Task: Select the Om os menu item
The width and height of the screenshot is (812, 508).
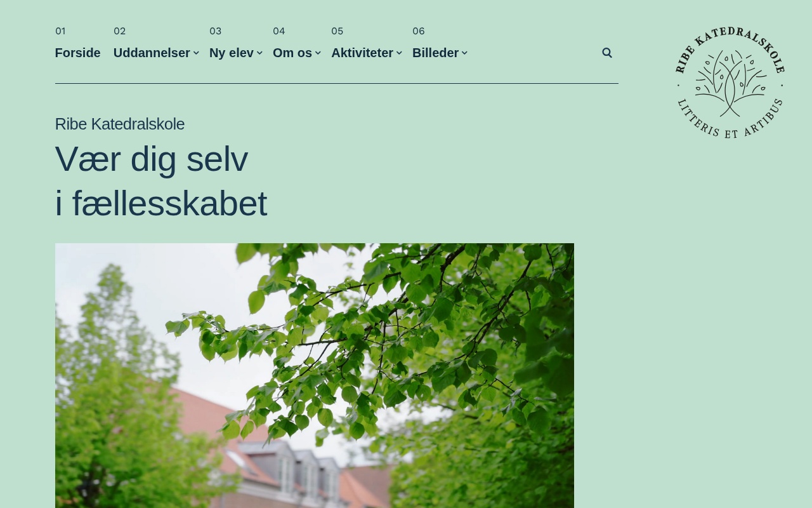Action: point(292,53)
